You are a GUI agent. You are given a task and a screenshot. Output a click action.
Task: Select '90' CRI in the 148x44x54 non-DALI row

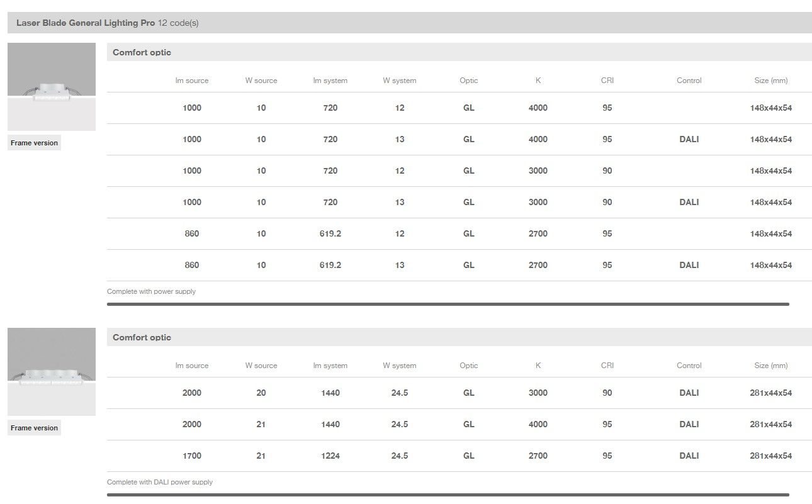(607, 171)
